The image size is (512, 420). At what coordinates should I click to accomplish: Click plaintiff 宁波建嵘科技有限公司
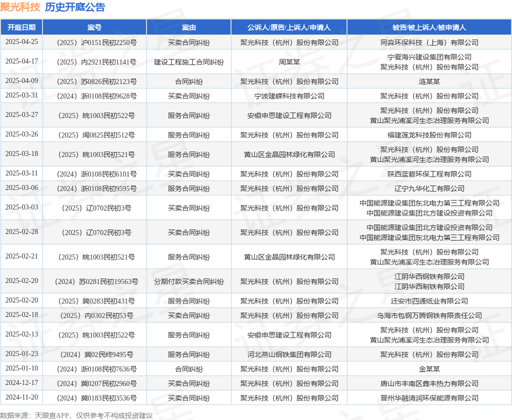pyautogui.click(x=289, y=96)
